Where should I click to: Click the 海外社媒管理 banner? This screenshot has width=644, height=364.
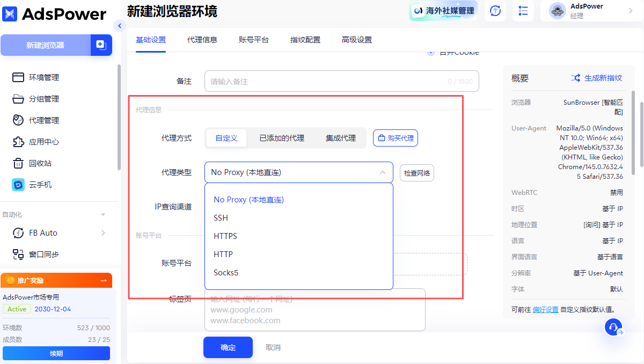[443, 11]
